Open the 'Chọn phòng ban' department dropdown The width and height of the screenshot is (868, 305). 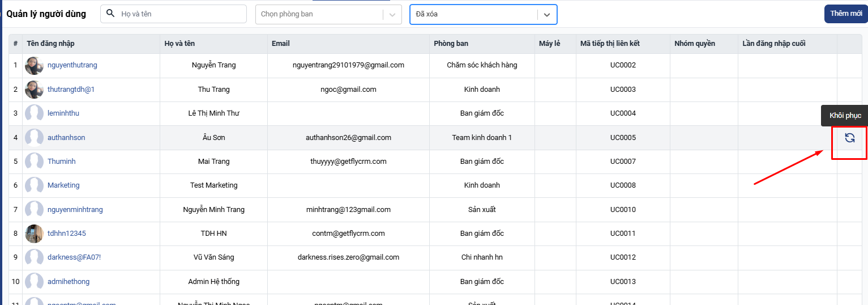click(320, 14)
